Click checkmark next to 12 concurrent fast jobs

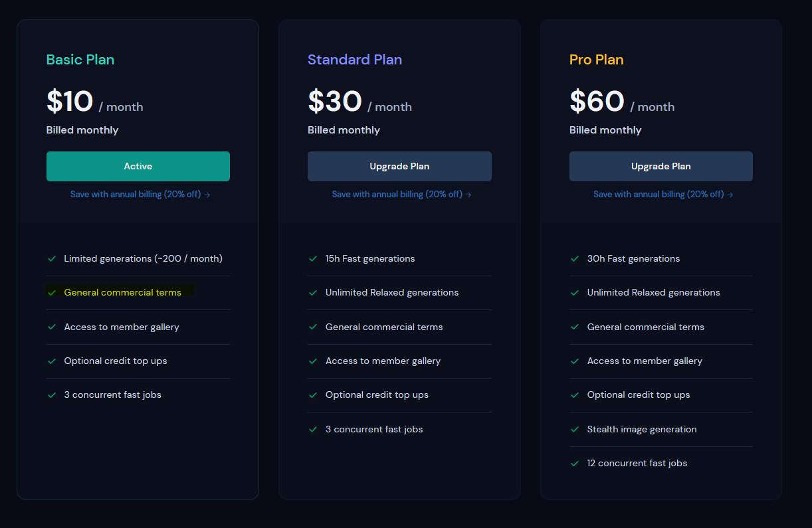point(575,463)
